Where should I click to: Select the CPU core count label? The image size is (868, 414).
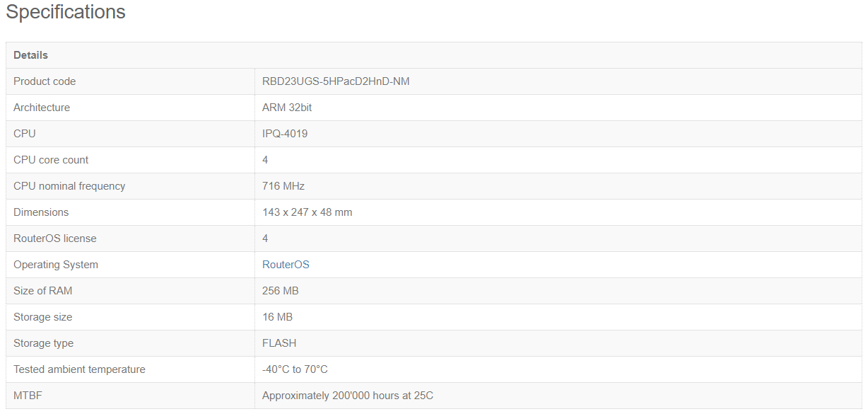pos(51,160)
